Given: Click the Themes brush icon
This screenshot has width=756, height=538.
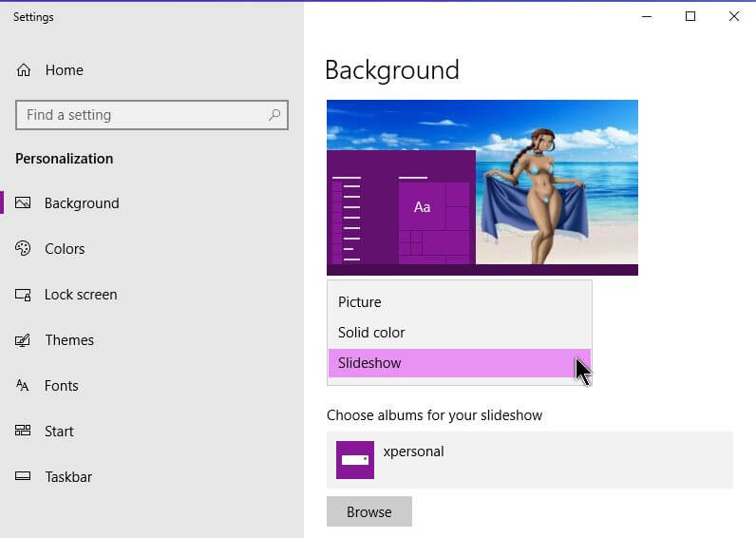Looking at the screenshot, I should [x=23, y=340].
